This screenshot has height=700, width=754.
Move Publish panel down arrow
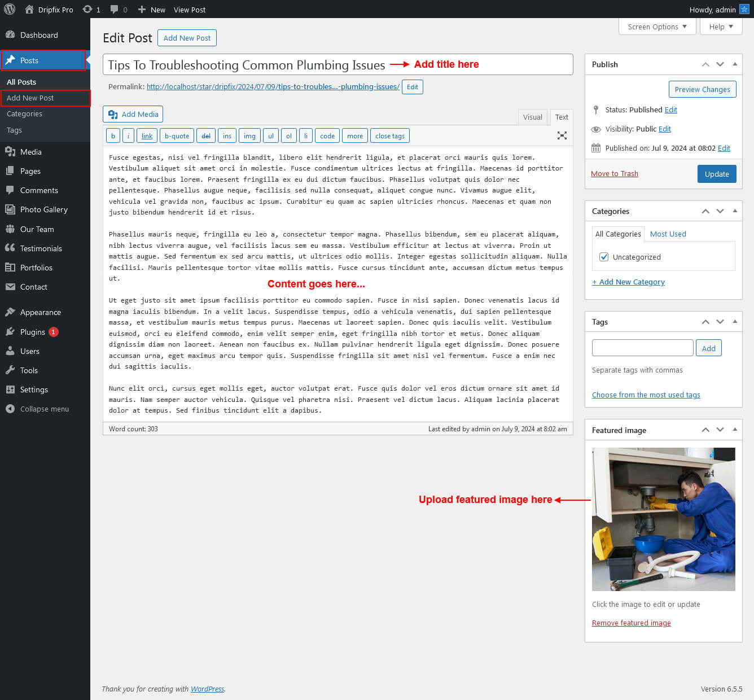click(x=720, y=64)
